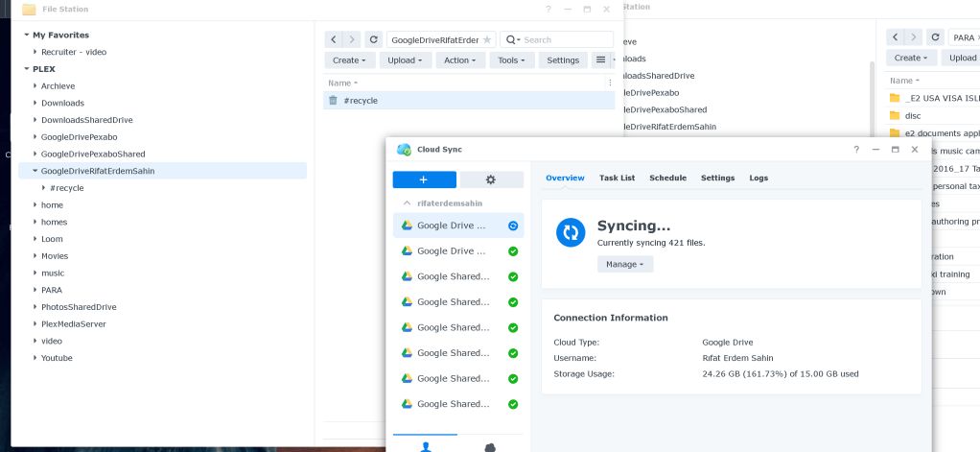This screenshot has width=980, height=452.
Task: Select #recycle under GoogleDriveRifatErdemSahin tree
Action: click(x=67, y=188)
